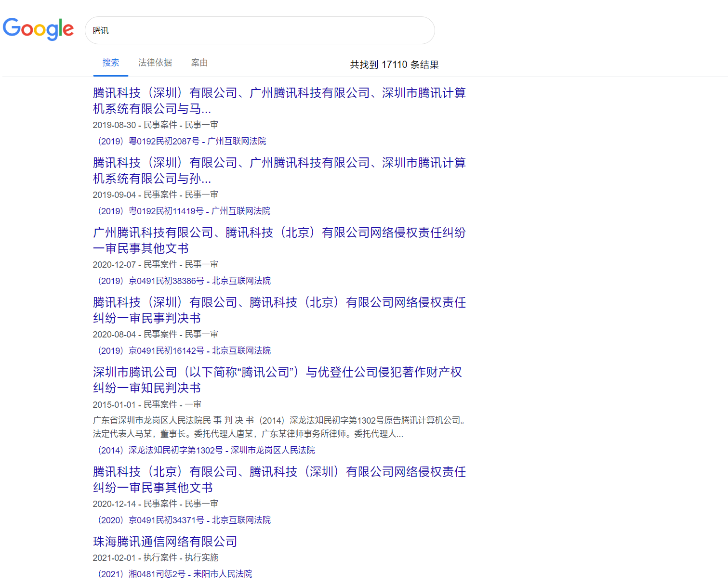The image size is (728, 583).
Task: Open case number 京0491民初34371号 link
Action: (184, 520)
